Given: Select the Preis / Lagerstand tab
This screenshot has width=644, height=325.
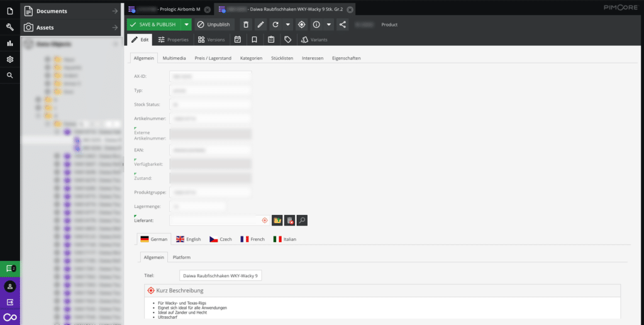Looking at the screenshot, I should click(213, 58).
